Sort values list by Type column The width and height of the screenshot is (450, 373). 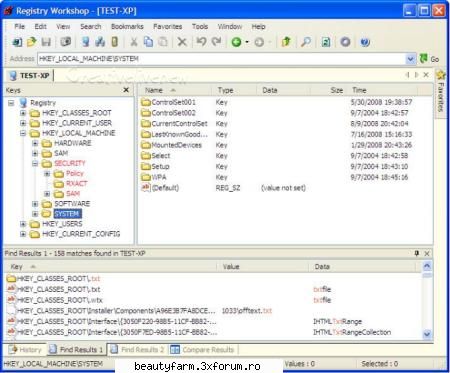(234, 90)
